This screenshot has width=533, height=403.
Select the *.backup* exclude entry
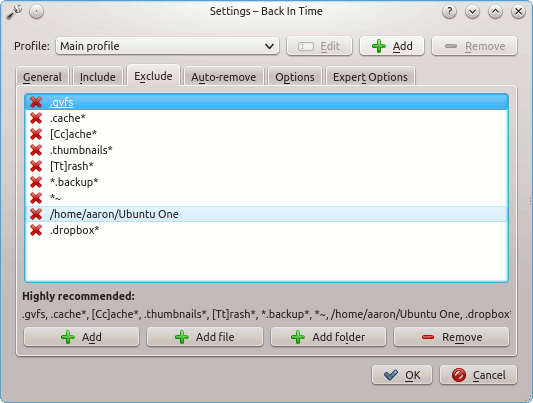[266, 182]
